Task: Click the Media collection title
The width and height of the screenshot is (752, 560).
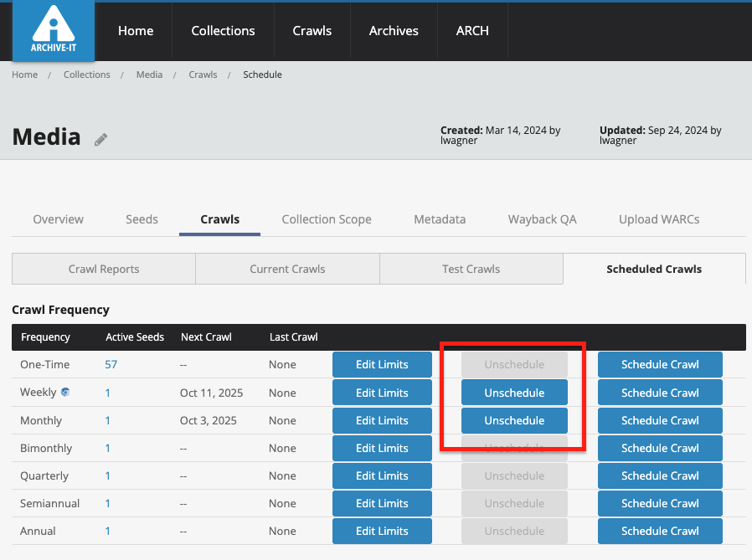Action: click(x=47, y=137)
